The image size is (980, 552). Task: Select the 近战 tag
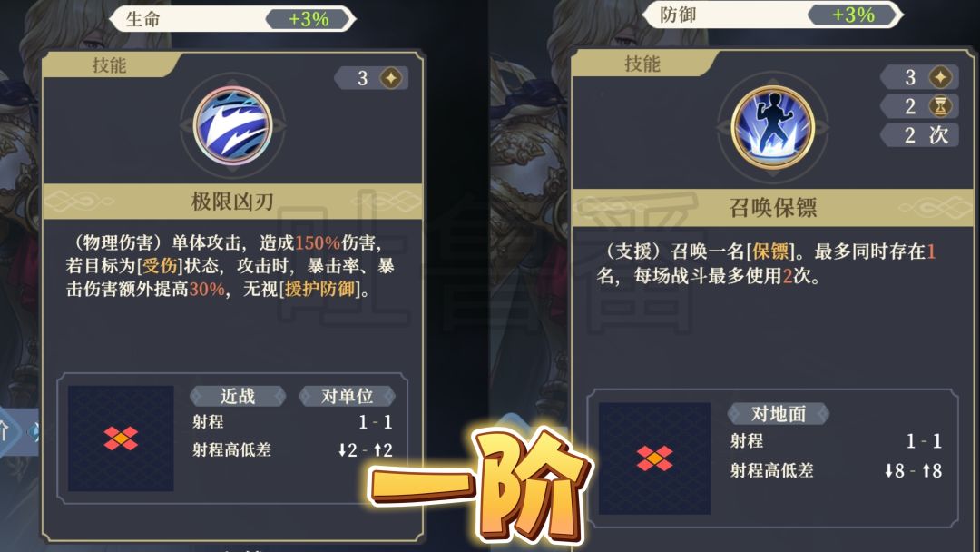238,397
